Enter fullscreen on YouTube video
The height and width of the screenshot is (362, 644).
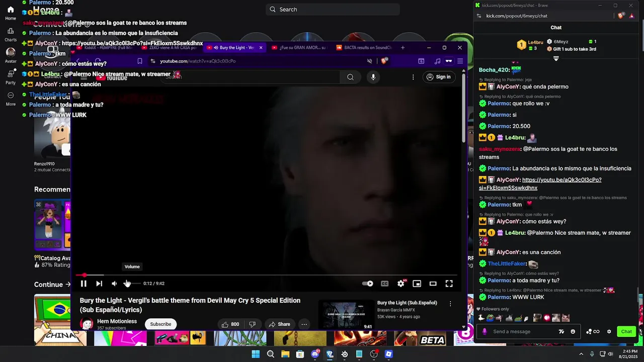point(449,284)
